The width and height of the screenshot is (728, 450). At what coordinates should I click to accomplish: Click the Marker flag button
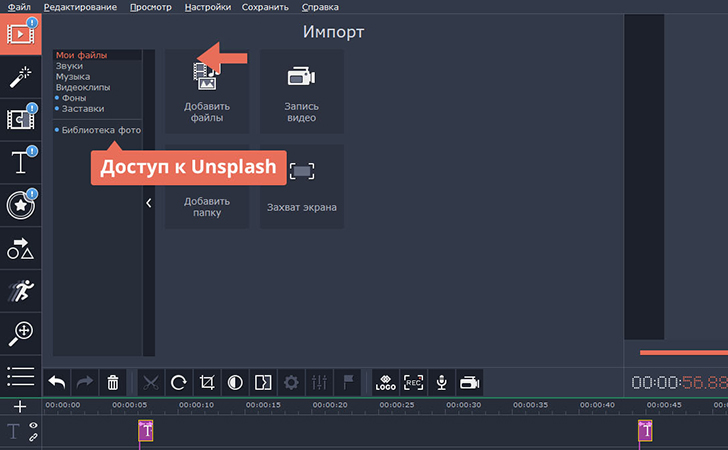(x=348, y=383)
